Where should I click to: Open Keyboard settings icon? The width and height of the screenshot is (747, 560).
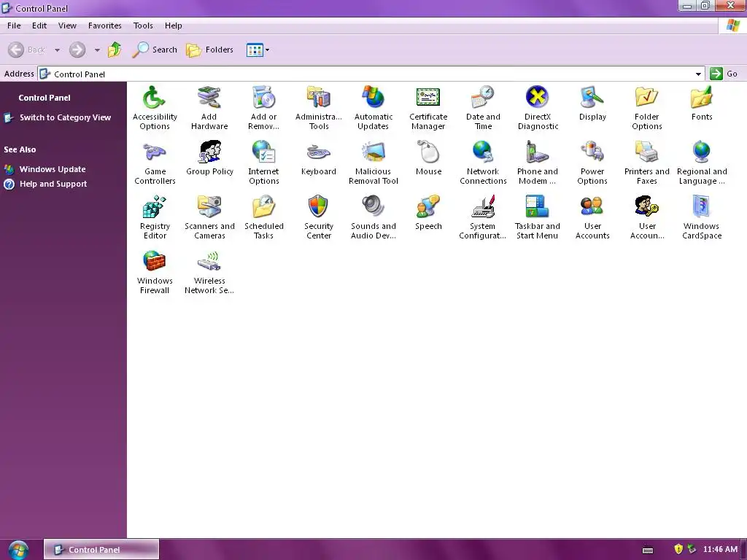coord(319,158)
